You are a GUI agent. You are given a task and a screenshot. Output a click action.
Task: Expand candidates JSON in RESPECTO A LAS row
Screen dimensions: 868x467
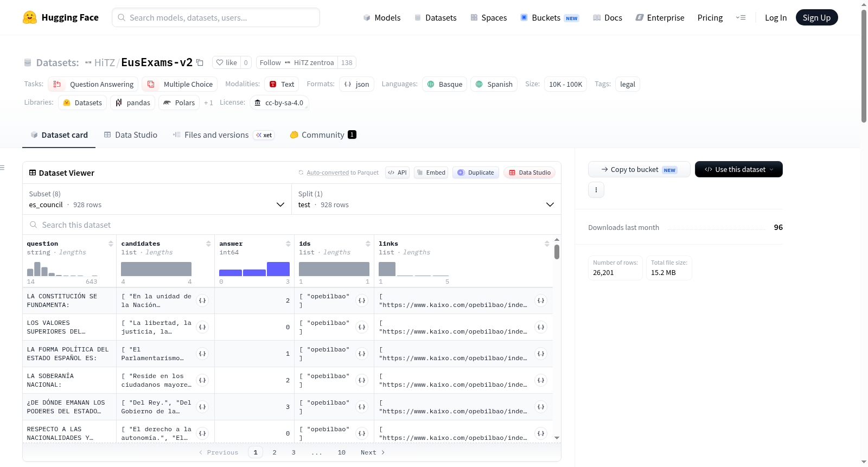[202, 433]
